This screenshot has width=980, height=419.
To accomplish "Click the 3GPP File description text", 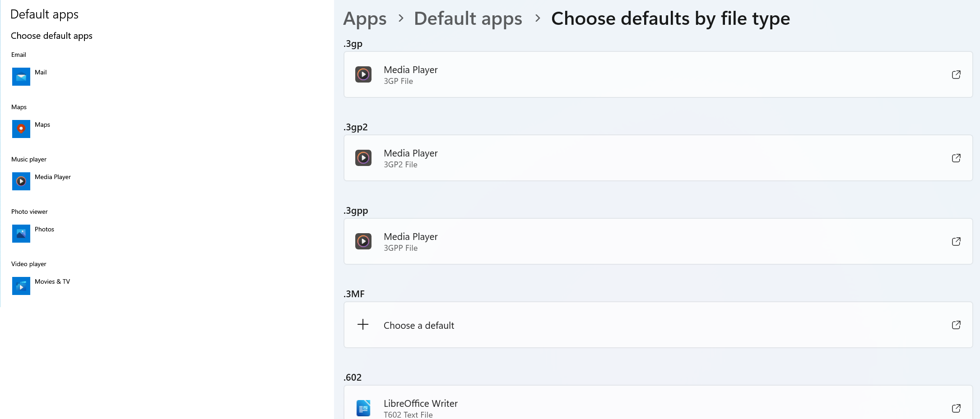I will tap(400, 248).
